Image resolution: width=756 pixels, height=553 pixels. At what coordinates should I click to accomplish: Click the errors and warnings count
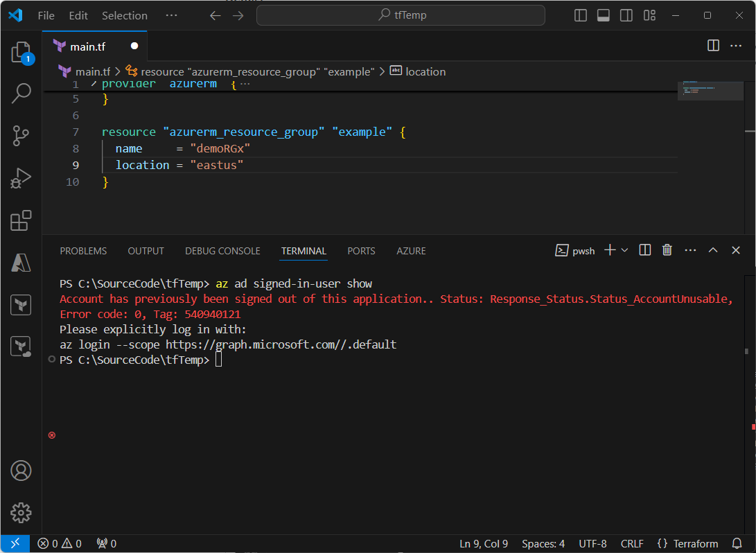point(60,543)
